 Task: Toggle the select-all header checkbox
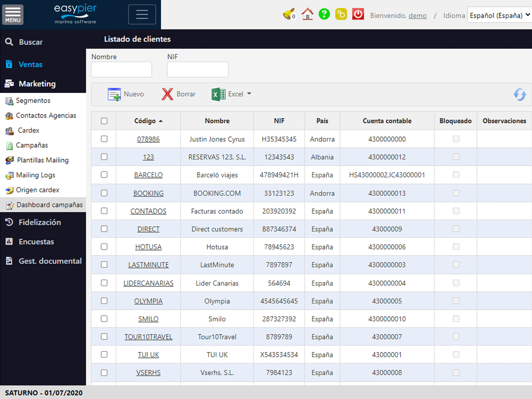[104, 121]
